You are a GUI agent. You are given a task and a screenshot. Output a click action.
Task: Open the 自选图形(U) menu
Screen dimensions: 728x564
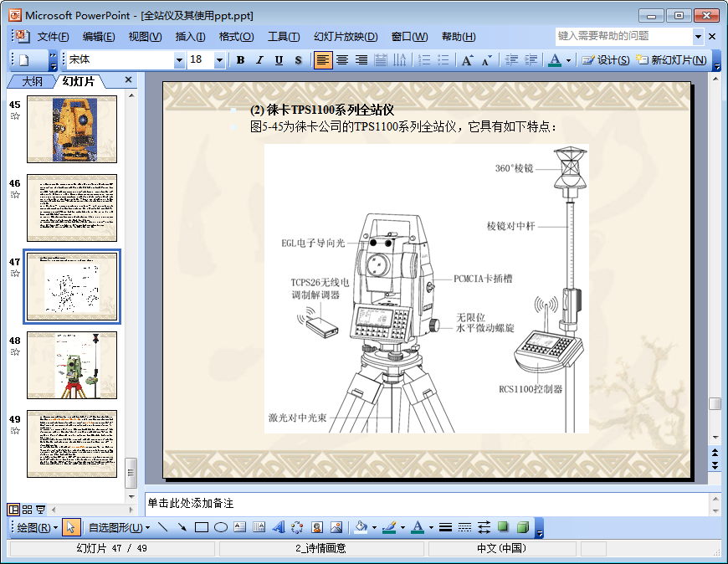tap(119, 528)
